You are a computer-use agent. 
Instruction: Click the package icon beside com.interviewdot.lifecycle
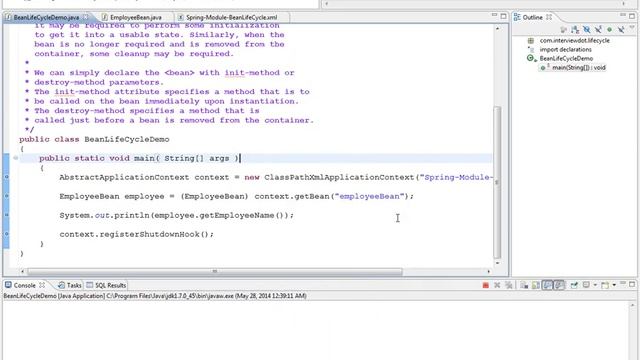pyautogui.click(x=531, y=40)
